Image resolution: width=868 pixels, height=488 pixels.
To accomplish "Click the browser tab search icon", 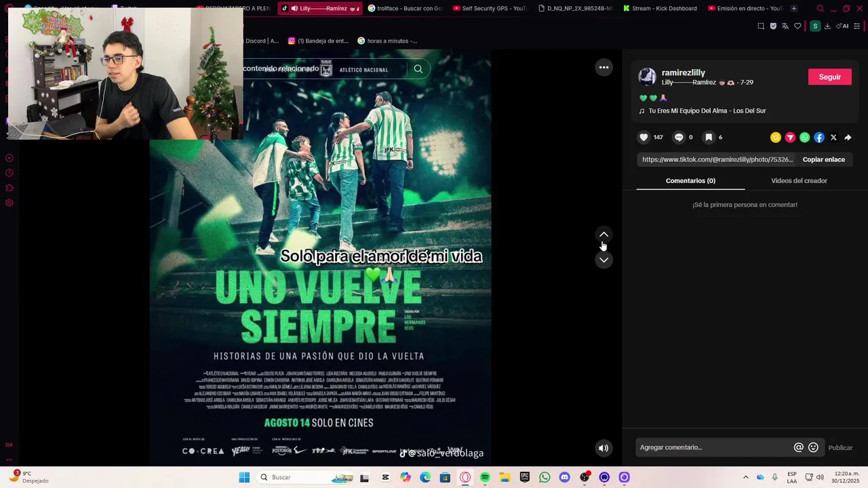I will click(820, 9).
